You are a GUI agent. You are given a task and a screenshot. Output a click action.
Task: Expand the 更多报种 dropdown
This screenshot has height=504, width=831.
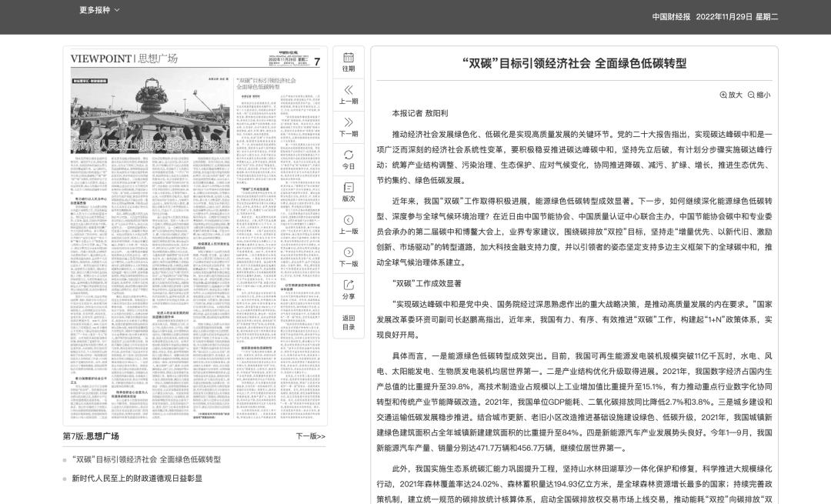click(99, 10)
